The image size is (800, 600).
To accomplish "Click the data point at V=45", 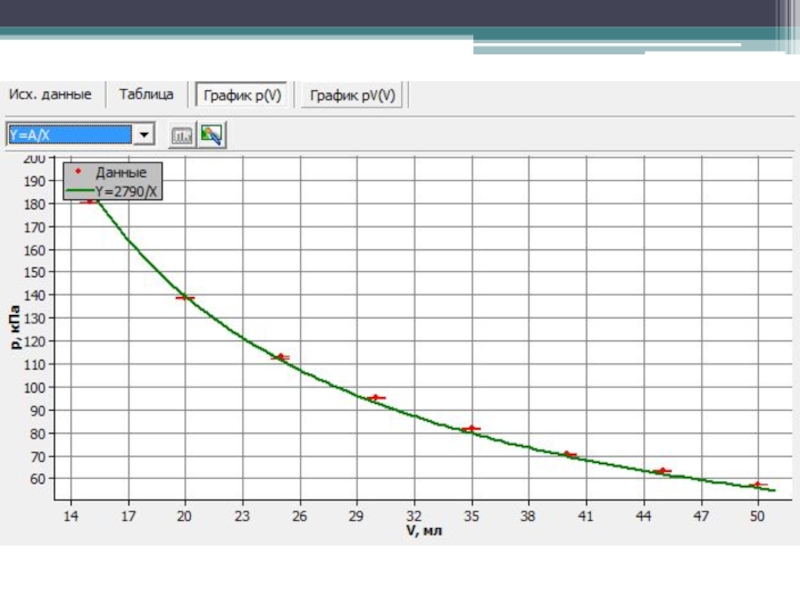I will pos(662,471).
